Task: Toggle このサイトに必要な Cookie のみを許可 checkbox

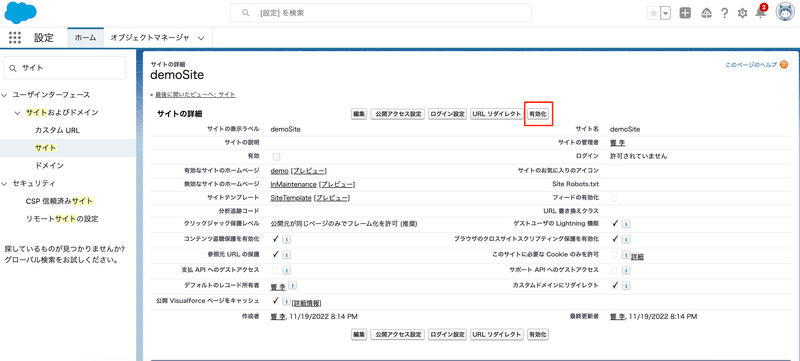Action: (x=614, y=254)
